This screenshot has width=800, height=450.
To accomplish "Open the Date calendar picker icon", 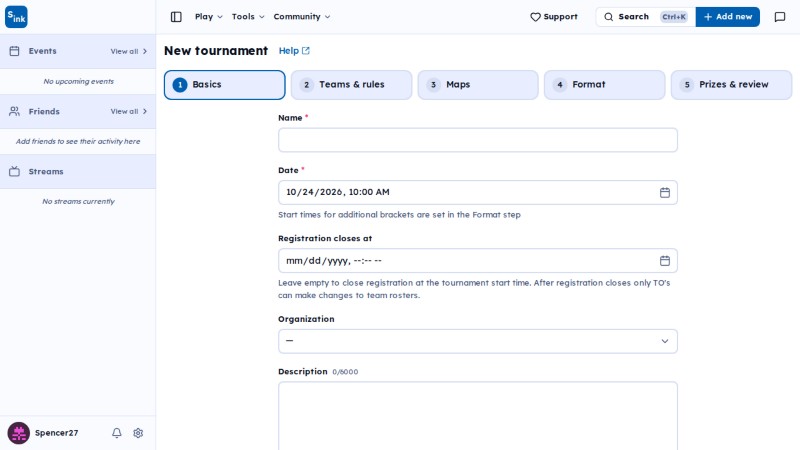I will (x=665, y=192).
